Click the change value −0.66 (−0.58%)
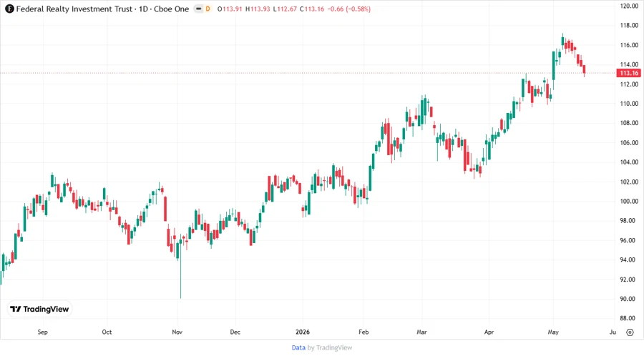Viewport: 644px width, 356px height. point(349,9)
